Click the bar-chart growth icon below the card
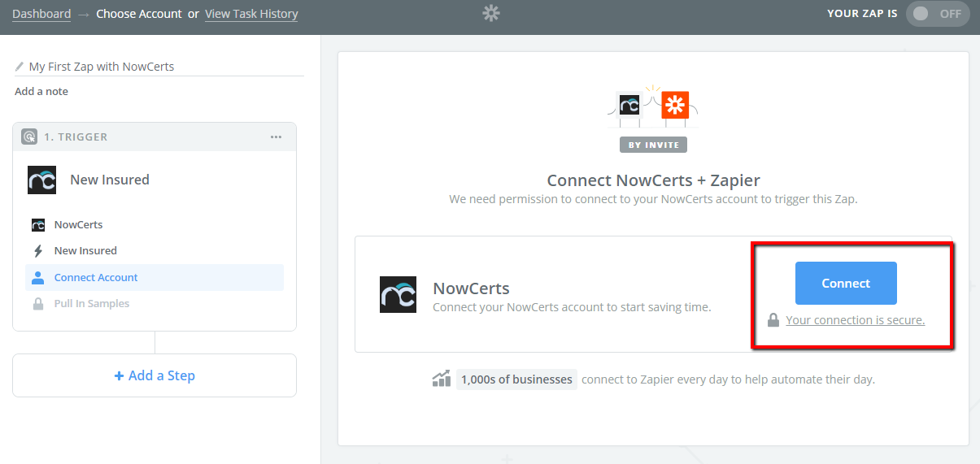The image size is (980, 464). (x=442, y=379)
